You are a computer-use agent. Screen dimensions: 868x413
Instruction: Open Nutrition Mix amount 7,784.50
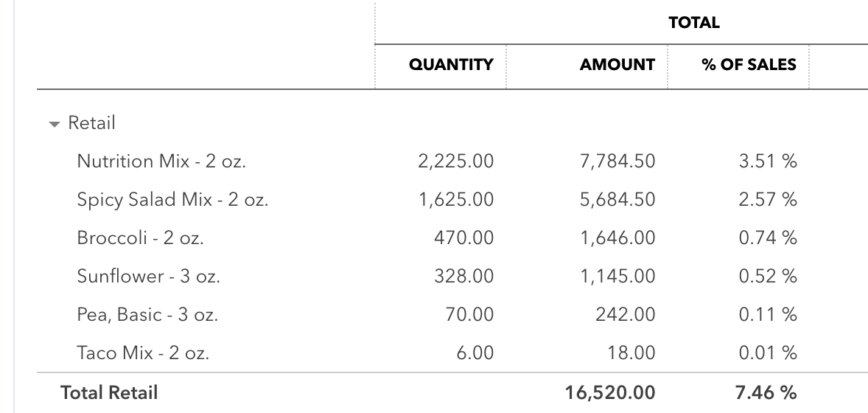coord(617,162)
